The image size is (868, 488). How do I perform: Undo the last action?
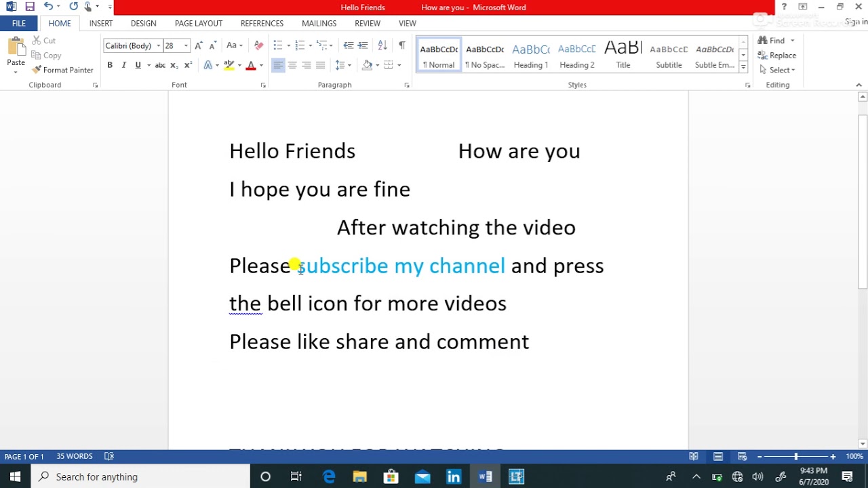tap(48, 7)
